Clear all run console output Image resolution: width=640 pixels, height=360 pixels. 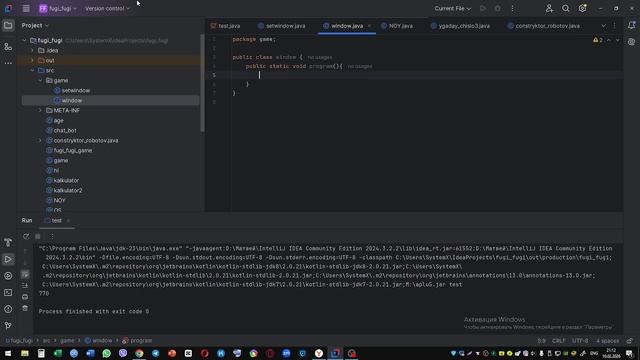[x=25, y=308]
